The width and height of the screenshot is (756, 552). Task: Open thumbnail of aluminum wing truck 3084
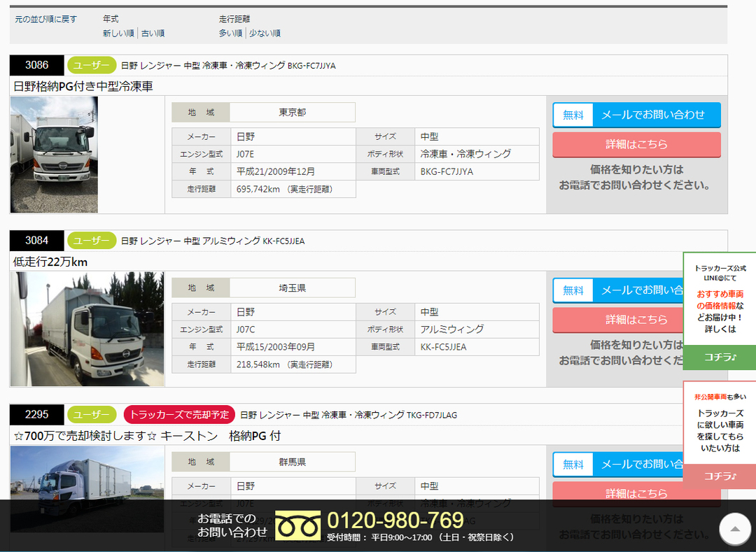(x=87, y=329)
